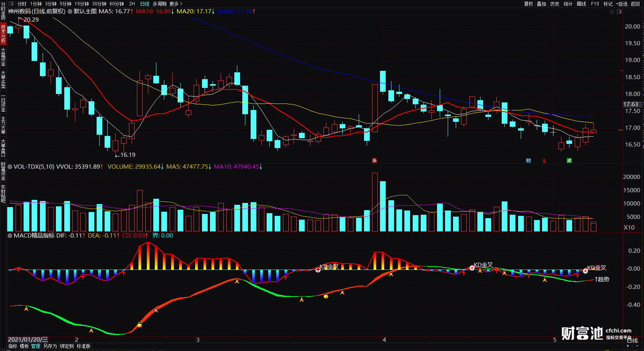Click the 另存为 bottom button
This screenshot has width=644, height=351.
click(50, 346)
